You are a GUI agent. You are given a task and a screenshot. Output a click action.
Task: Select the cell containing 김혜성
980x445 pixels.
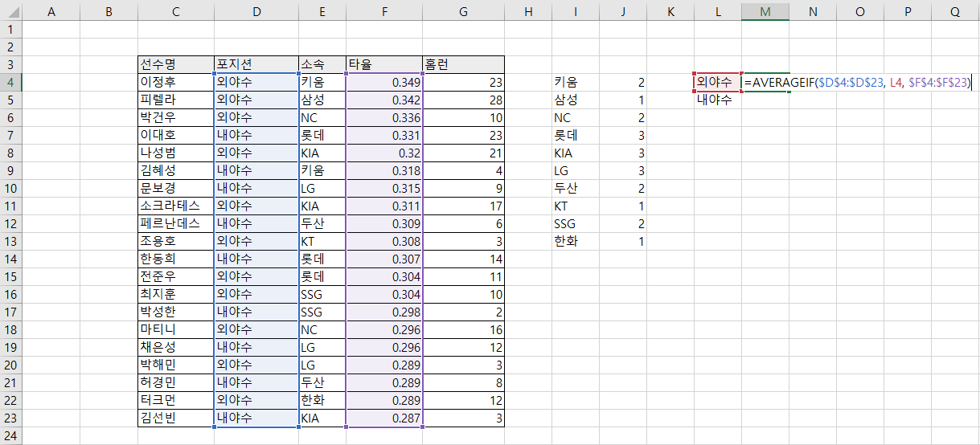tap(175, 170)
